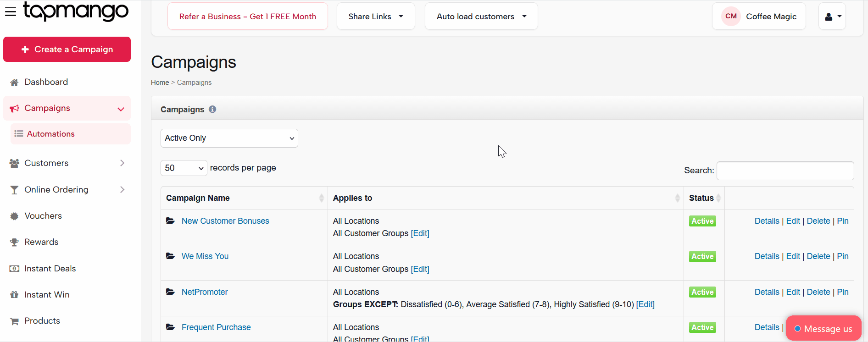The height and width of the screenshot is (342, 868).
Task: Sort by Campaign Name column arrows
Action: (x=321, y=198)
